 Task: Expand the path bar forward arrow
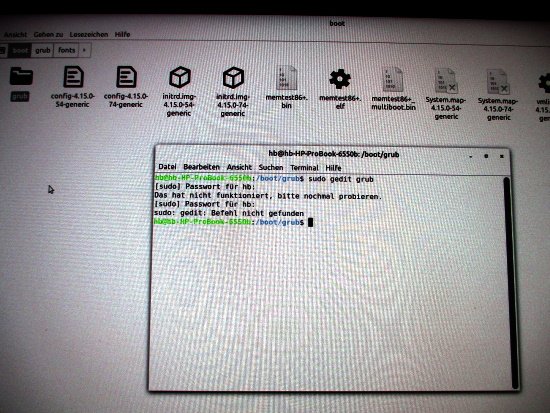84,51
